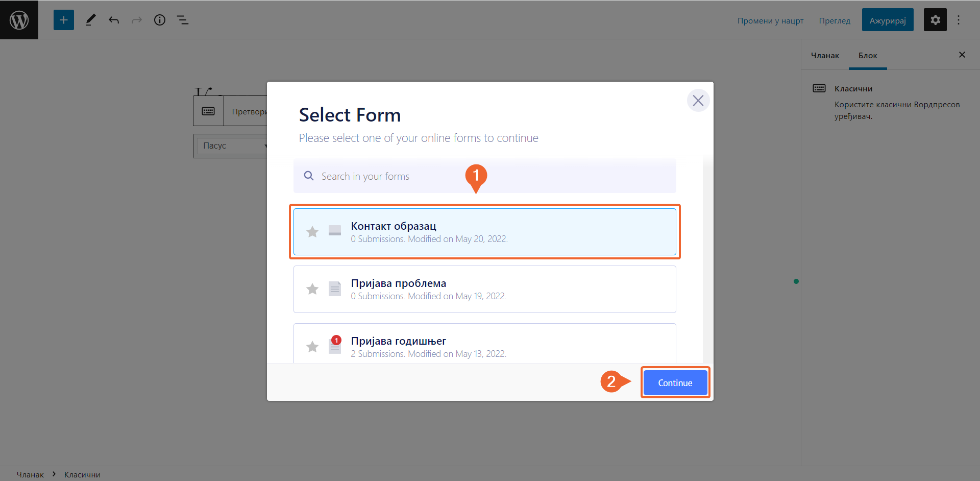
Task: Star the Пријава годишњег form
Action: (x=312, y=347)
